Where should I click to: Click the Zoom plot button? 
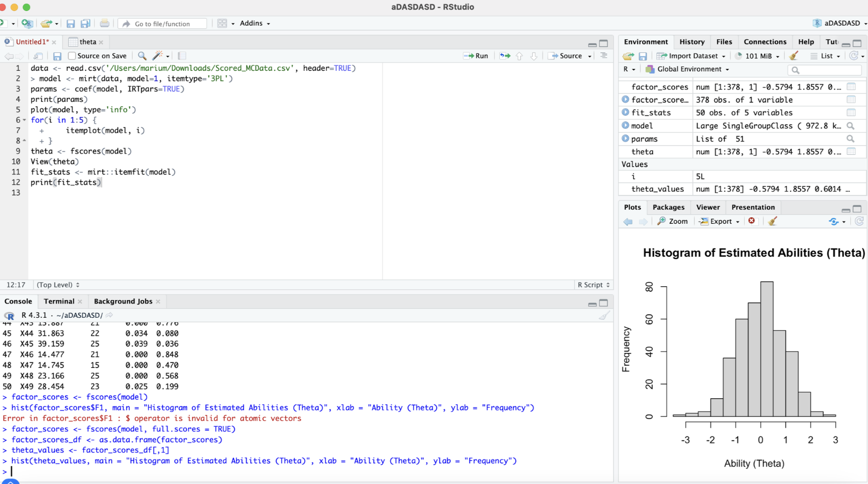click(x=672, y=221)
